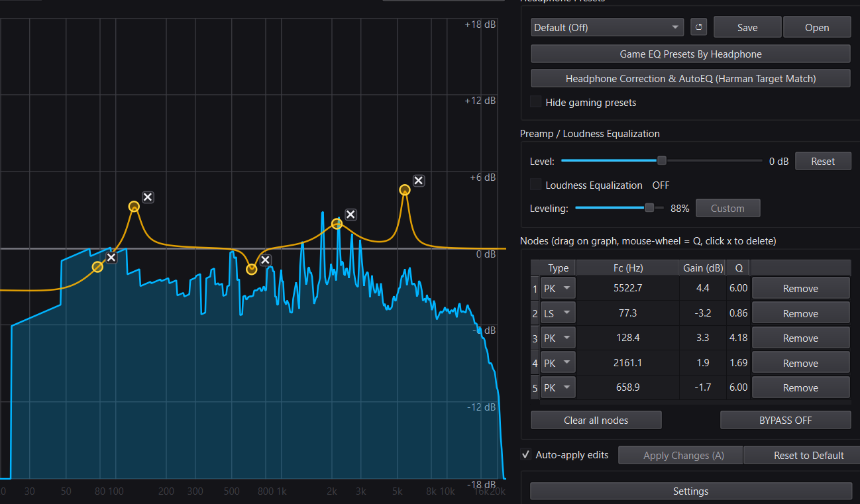
Task: Select the yellow 658 Hz dip node
Action: 251,269
